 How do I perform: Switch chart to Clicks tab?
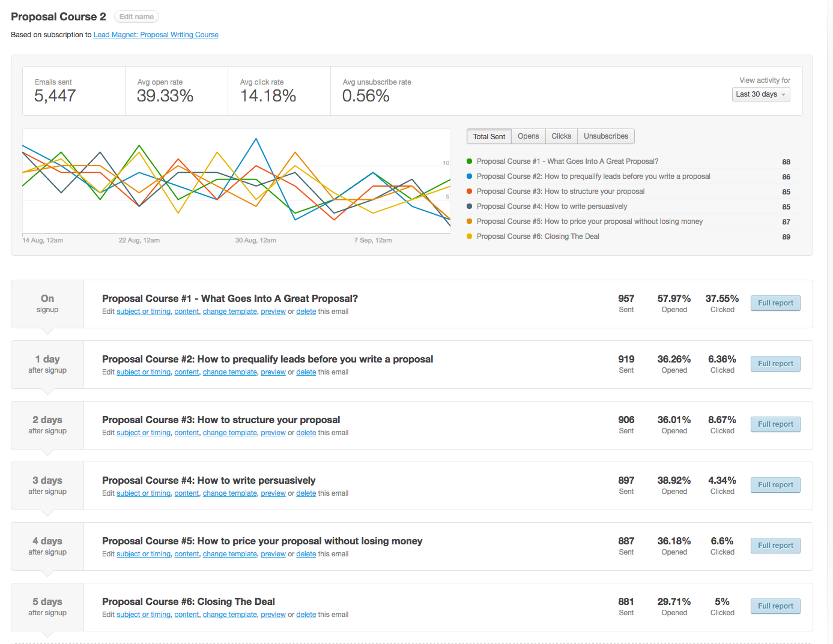click(x=561, y=136)
